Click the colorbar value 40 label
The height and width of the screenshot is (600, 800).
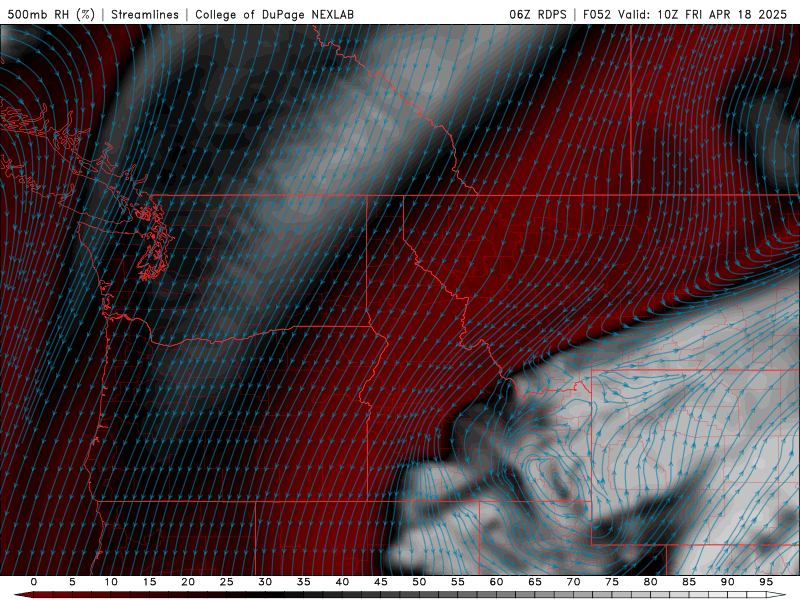[342, 582]
